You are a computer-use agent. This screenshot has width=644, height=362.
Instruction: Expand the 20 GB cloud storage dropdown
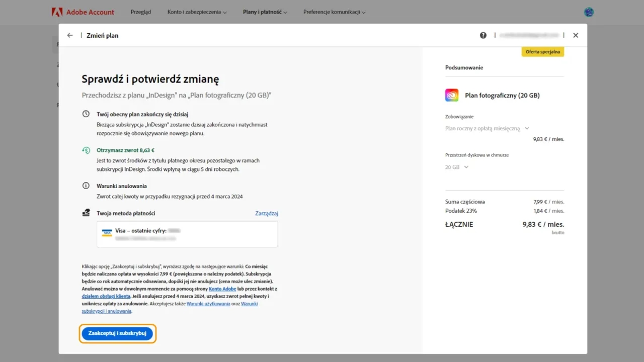[x=457, y=166]
